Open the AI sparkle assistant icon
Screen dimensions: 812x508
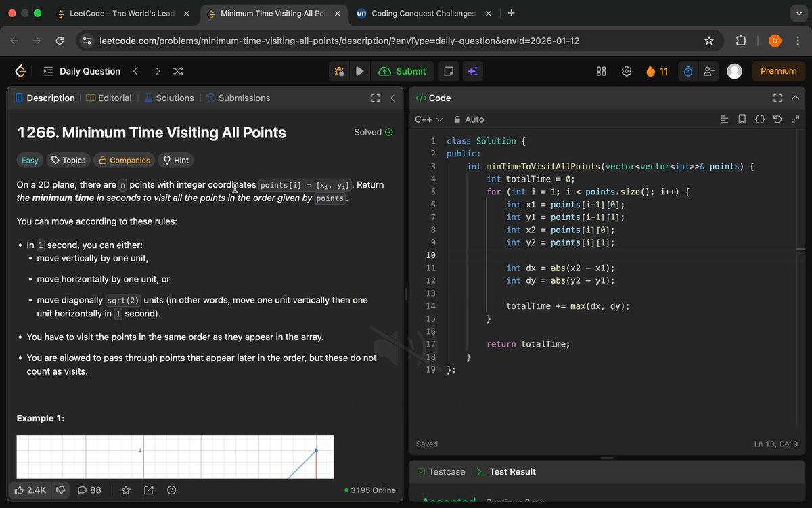[x=472, y=71]
